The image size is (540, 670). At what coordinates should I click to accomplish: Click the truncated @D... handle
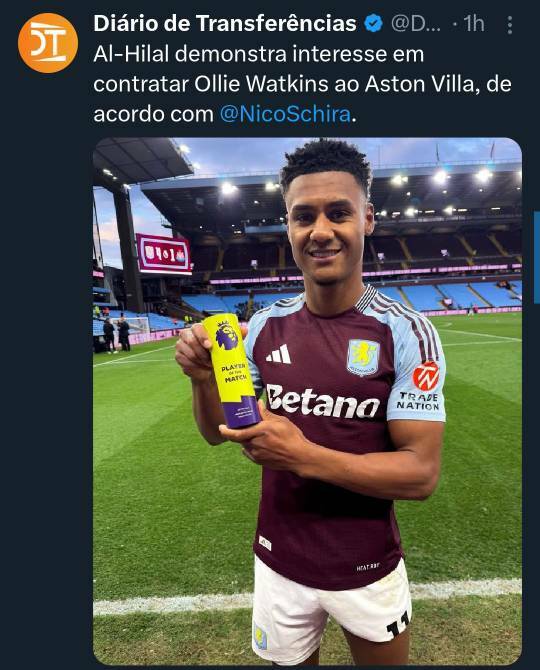(416, 24)
